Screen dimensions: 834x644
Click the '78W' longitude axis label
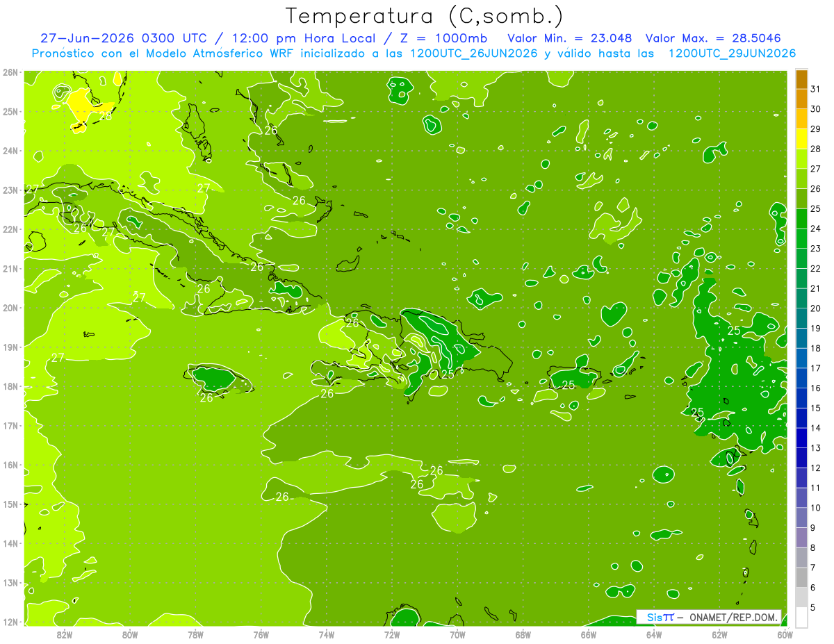click(x=195, y=634)
